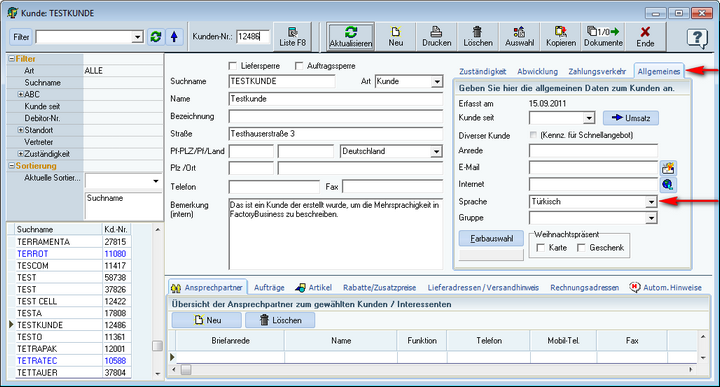
Task: Open the Aufträge tab
Action: click(269, 288)
